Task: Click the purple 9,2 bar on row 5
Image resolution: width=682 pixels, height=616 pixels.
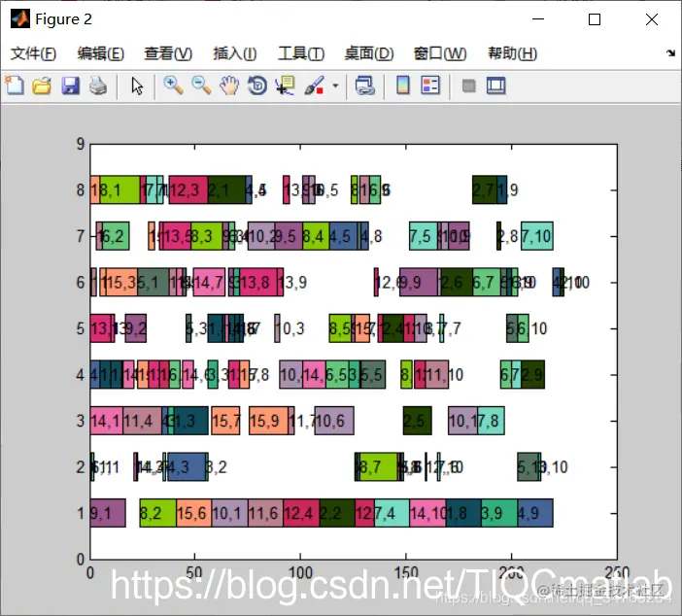Action: click(x=136, y=328)
